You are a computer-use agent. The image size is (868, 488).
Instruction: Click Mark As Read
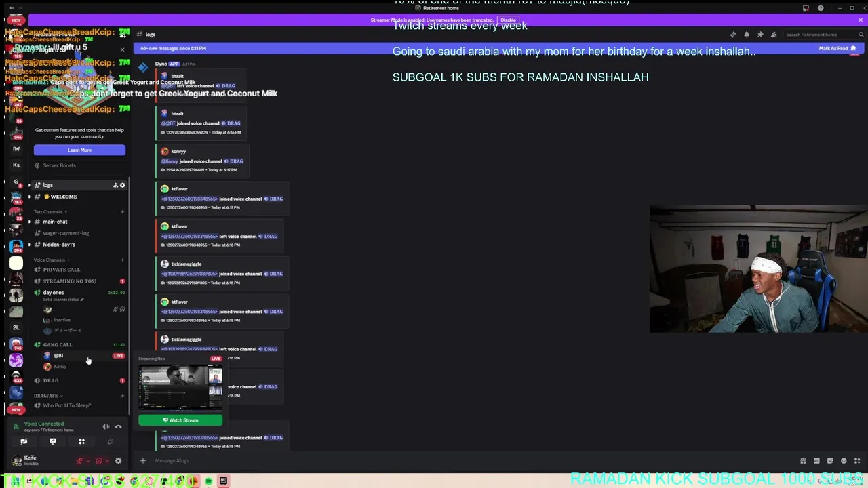[837, 48]
